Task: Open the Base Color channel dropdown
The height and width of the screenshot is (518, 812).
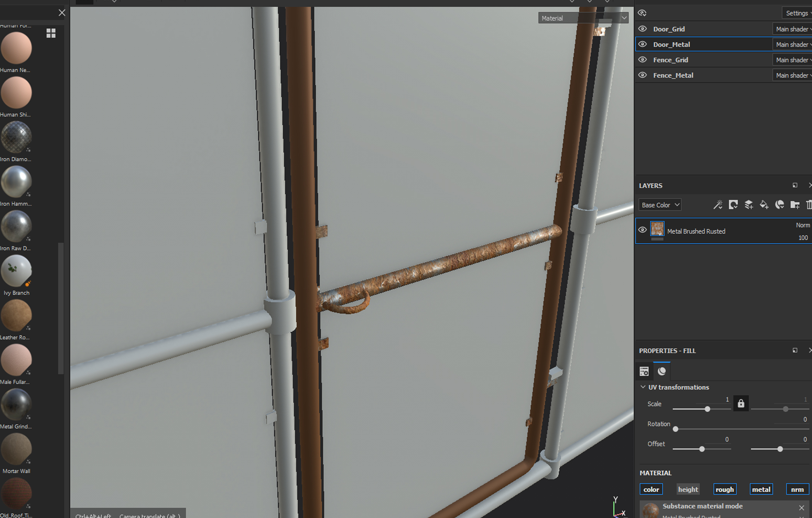Action: pyautogui.click(x=659, y=204)
